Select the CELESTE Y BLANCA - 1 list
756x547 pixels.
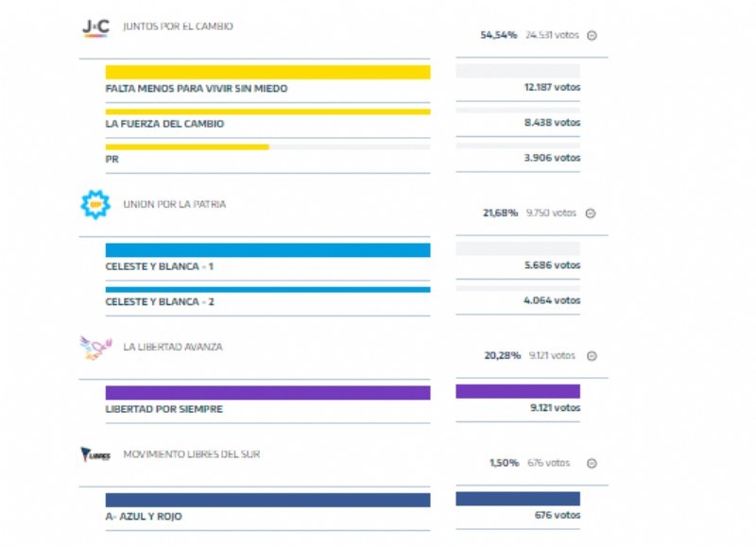(159, 266)
